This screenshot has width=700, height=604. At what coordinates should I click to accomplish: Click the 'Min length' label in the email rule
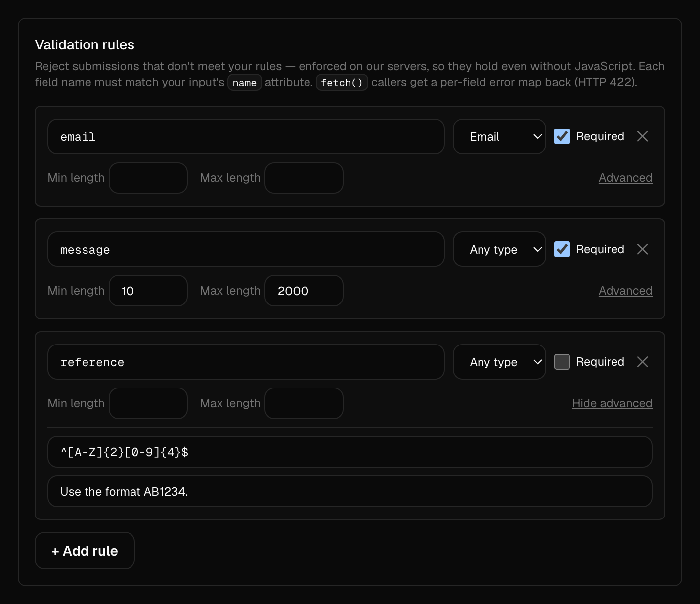pos(76,178)
